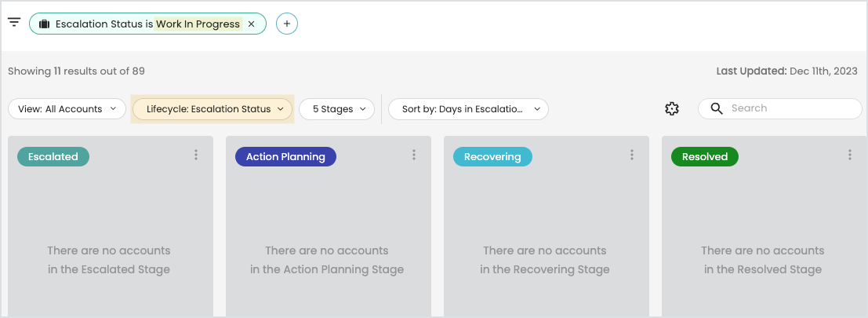Add a new filter with plus button
Image resolution: width=868 pixels, height=318 pixels.
click(x=287, y=24)
